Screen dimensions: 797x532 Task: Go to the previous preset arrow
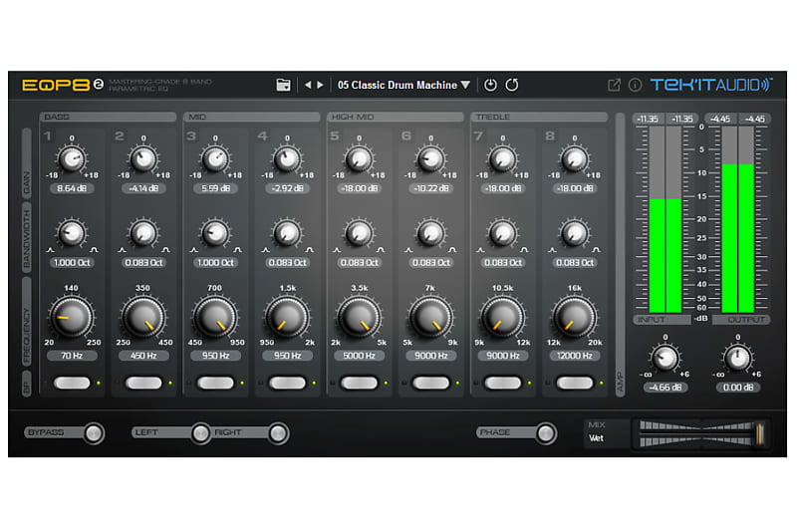click(308, 85)
